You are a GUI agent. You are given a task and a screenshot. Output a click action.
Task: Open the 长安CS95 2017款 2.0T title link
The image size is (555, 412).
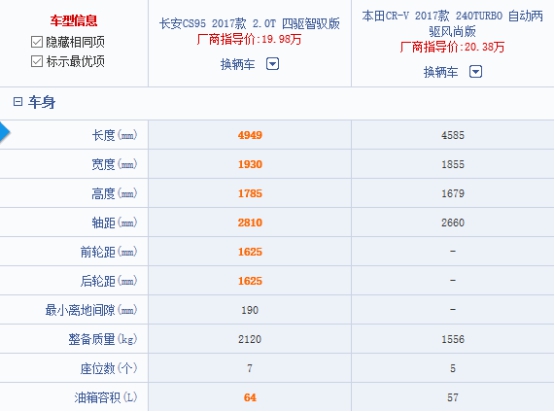[x=250, y=24]
